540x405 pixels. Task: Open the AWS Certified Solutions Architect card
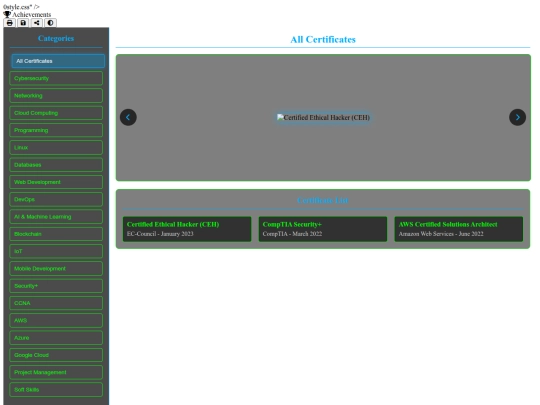(x=459, y=229)
